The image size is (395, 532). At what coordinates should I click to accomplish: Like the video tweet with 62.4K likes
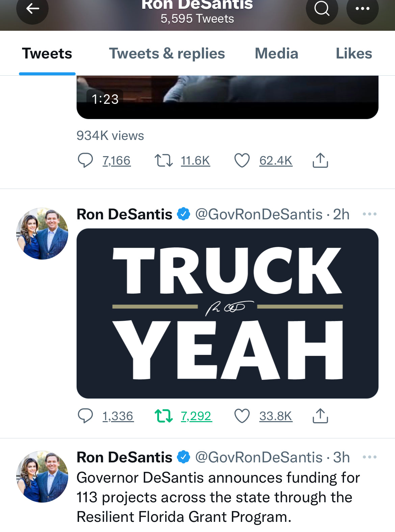pyautogui.click(x=242, y=160)
